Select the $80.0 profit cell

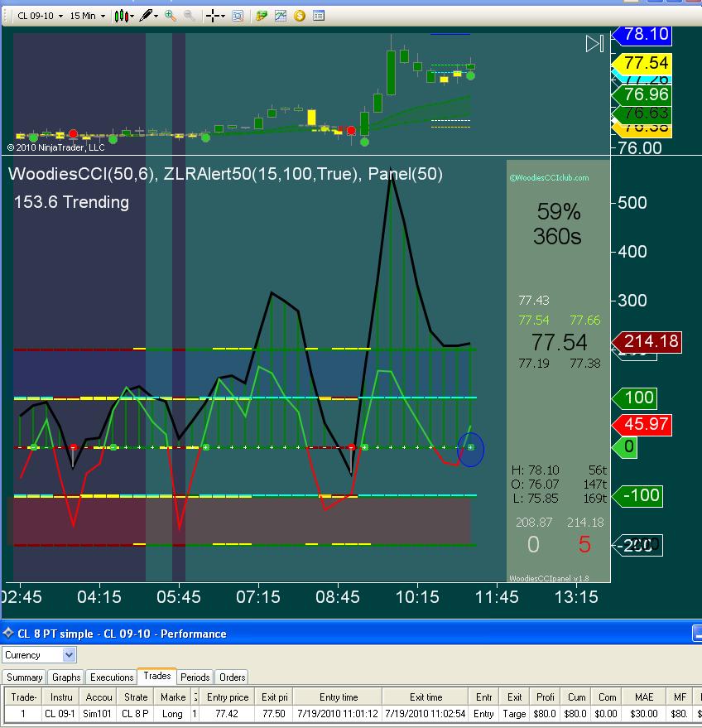(545, 714)
